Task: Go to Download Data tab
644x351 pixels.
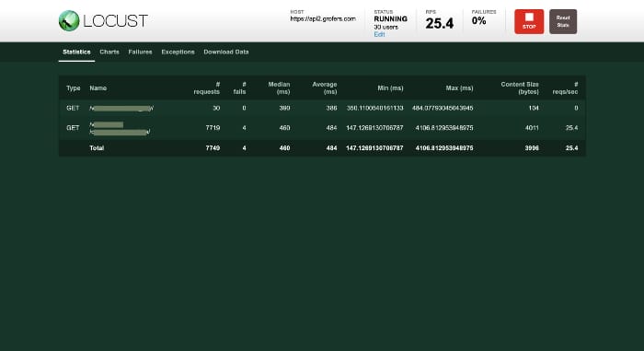Action: coord(226,52)
